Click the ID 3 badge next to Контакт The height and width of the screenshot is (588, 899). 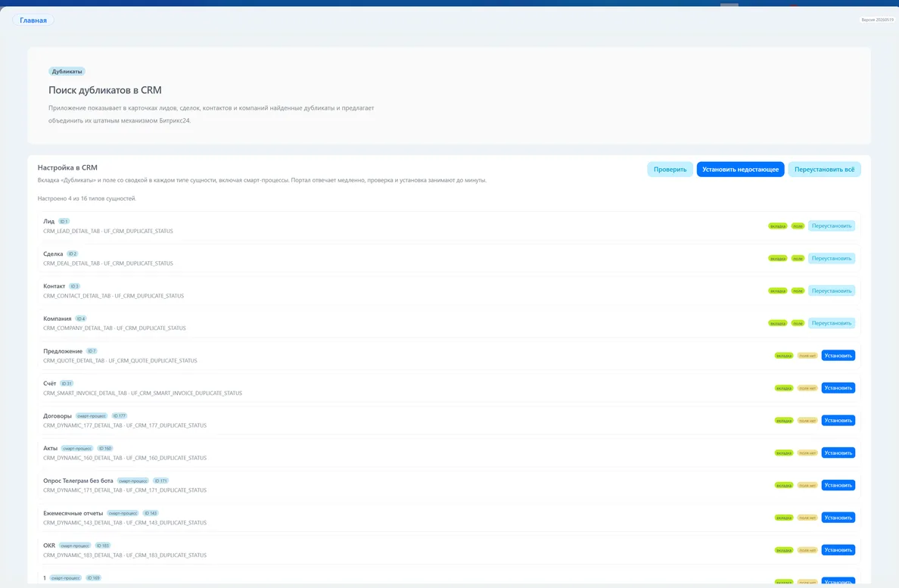coord(74,286)
